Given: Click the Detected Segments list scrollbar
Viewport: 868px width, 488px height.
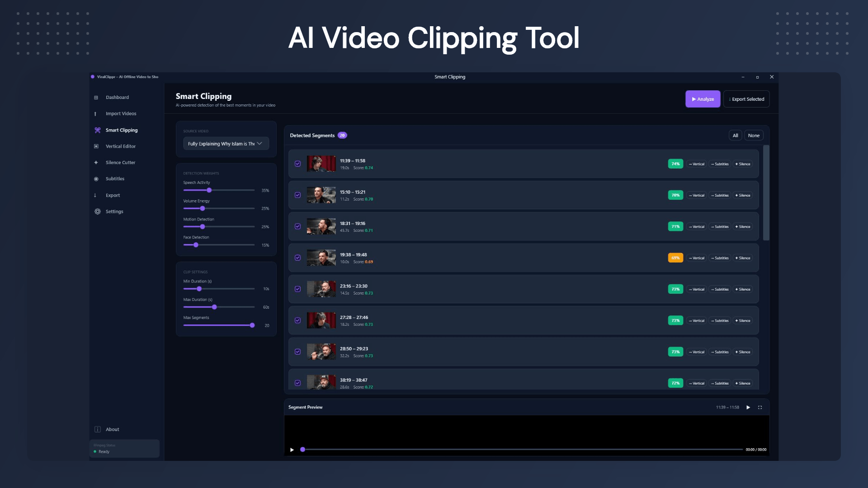Looking at the screenshot, I should click(766, 193).
